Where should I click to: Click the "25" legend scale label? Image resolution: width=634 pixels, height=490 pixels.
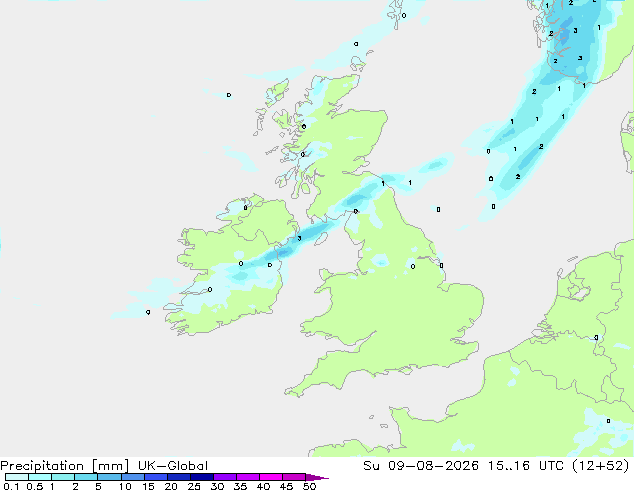[x=194, y=486]
